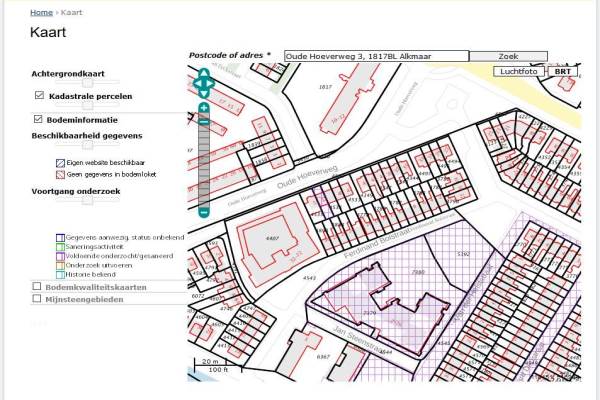Image resolution: width=600 pixels, height=400 pixels.
Task: Click the Zoek search button
Action: [508, 56]
